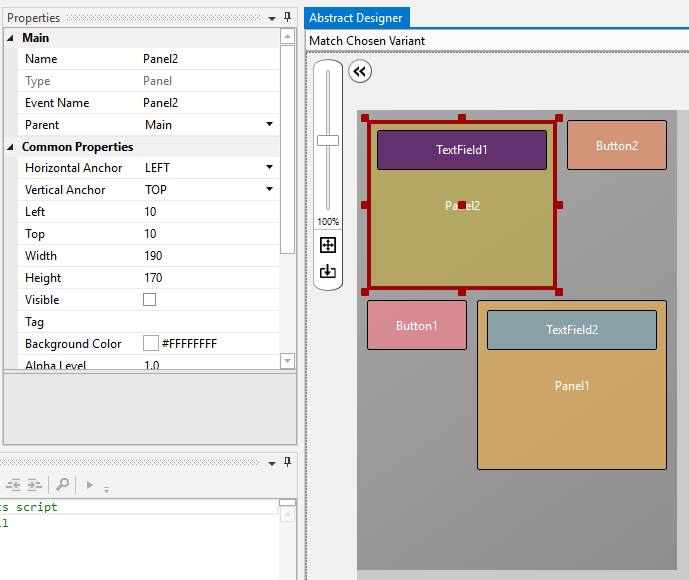The width and height of the screenshot is (689, 580).
Task: Open the Vertical Anchor dropdown
Action: (x=269, y=190)
